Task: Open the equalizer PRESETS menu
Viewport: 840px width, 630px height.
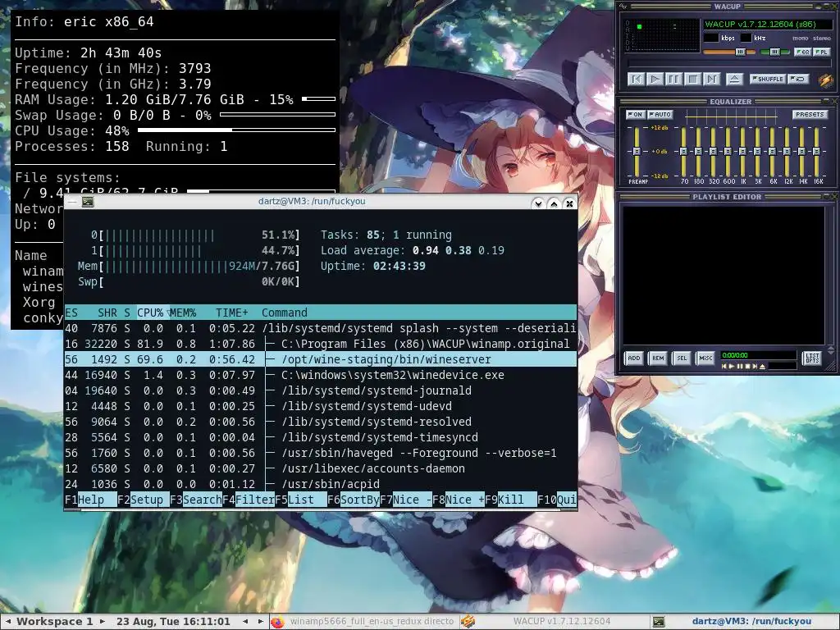Action: point(810,114)
